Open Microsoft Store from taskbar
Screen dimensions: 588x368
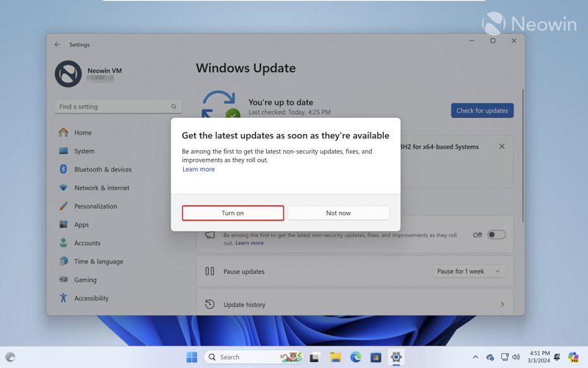(376, 357)
